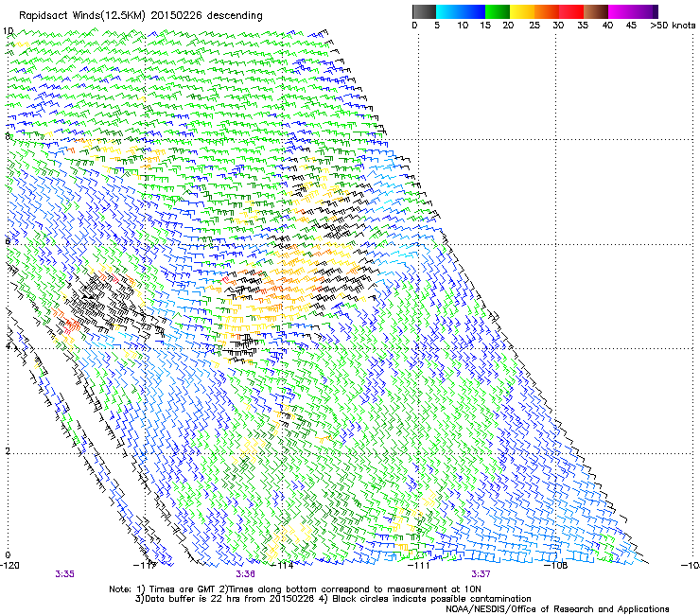Click the green 15-20 knots legend color
This screenshot has height=615, width=700.
[x=498, y=11]
